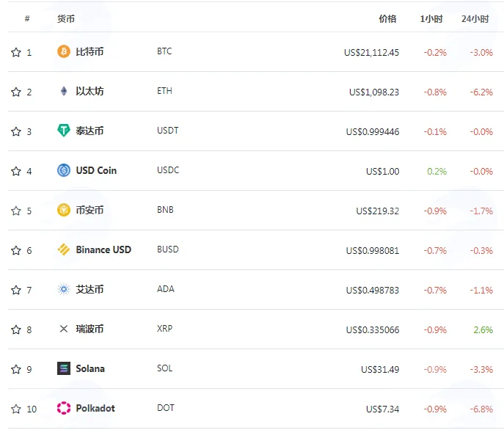Toggle favorite star for Solana row
The width and height of the screenshot is (504, 430).
pos(15,369)
